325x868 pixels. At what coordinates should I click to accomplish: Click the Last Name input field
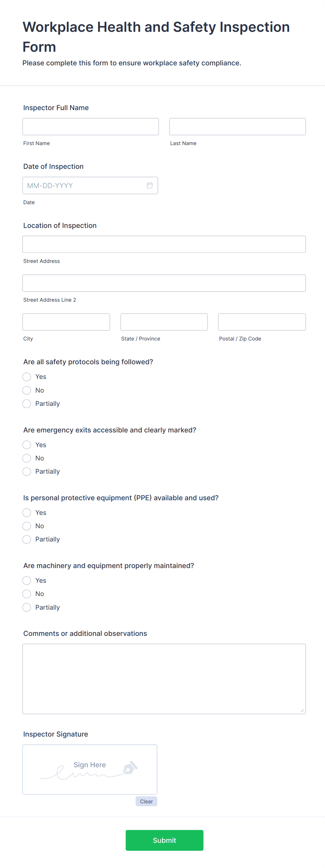click(x=237, y=126)
